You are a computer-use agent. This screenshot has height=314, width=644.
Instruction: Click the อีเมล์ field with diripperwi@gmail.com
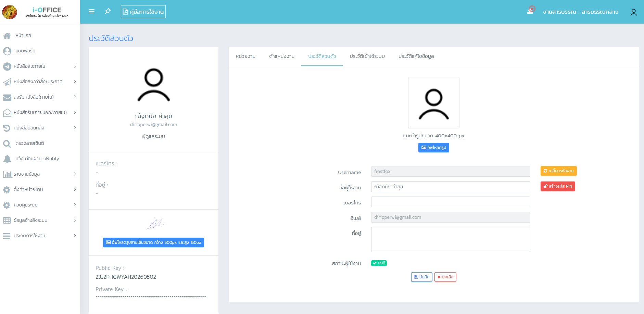point(451,217)
